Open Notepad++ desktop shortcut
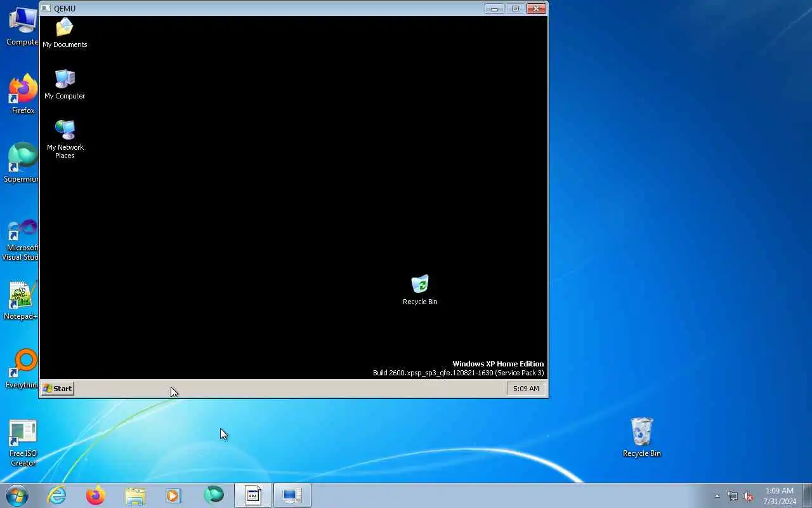The width and height of the screenshot is (812, 508). [x=20, y=301]
